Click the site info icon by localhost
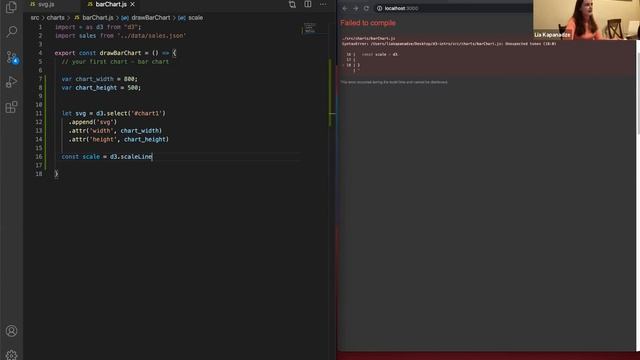The width and height of the screenshot is (640, 360). tap(380, 8)
